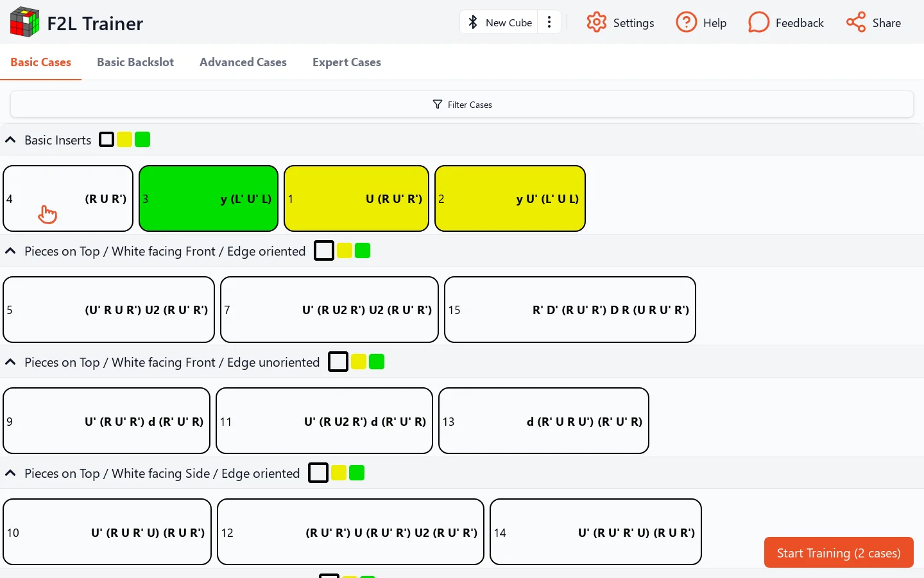Set Side / Edge oriented group to white
Viewport: 924px width, 578px height.
pyautogui.click(x=318, y=473)
